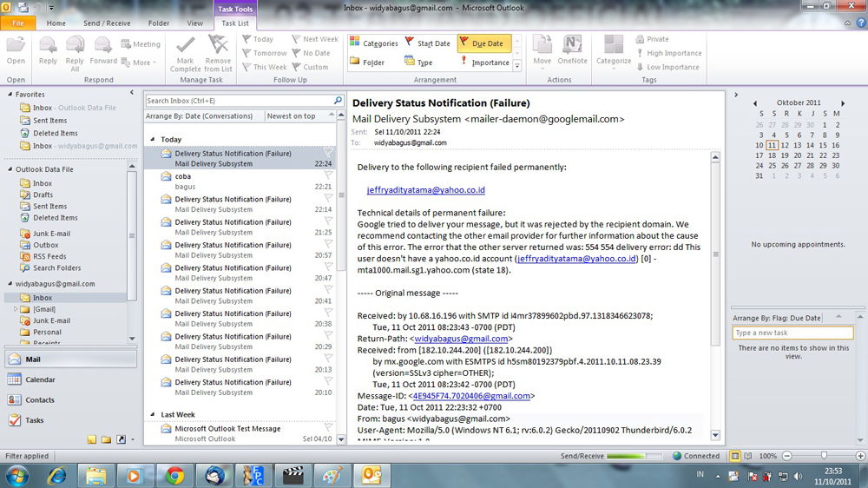This screenshot has height=488, width=868.
Task: Collapse the Today message group
Action: pyautogui.click(x=154, y=139)
